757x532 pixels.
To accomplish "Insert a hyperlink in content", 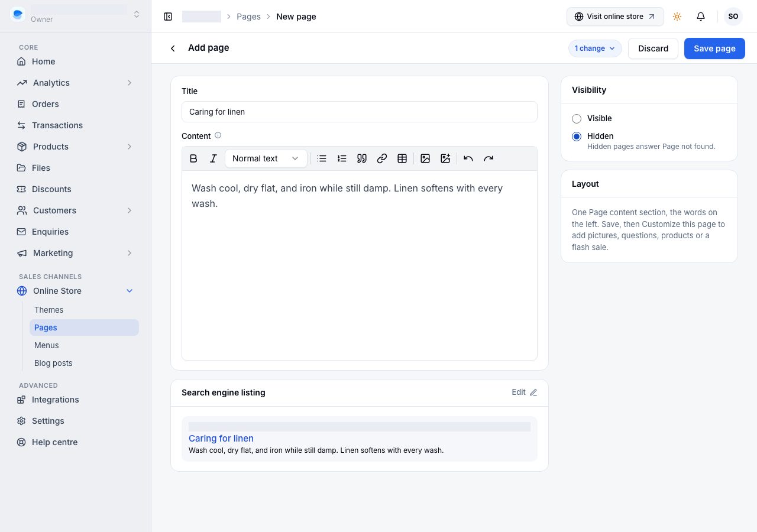I will click(382, 158).
